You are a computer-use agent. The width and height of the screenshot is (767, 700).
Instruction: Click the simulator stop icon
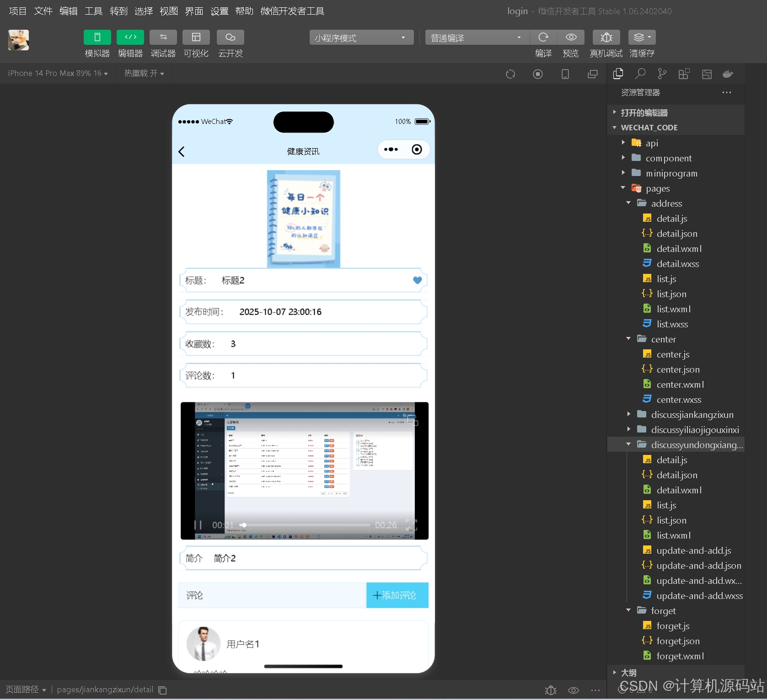pos(538,74)
